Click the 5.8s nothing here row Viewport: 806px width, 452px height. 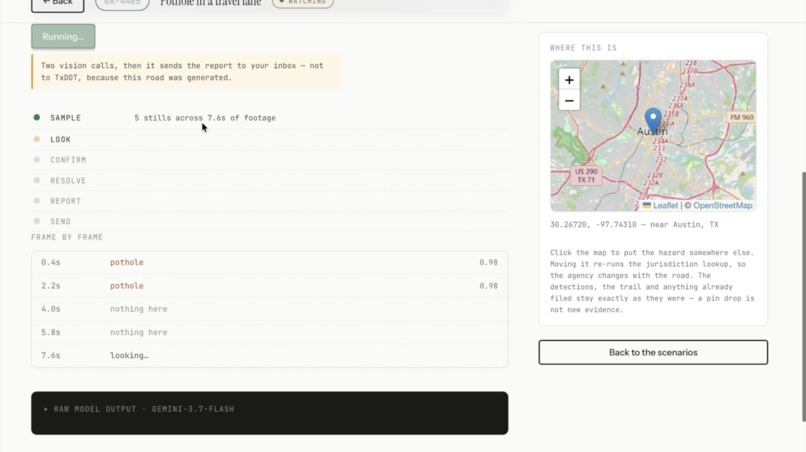click(x=269, y=332)
